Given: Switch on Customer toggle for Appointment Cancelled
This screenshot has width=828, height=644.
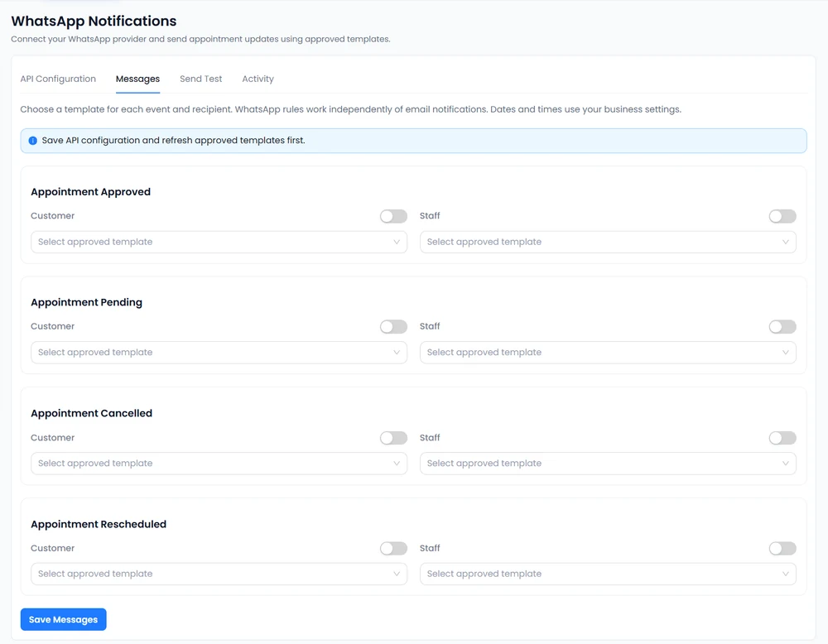Looking at the screenshot, I should (393, 438).
